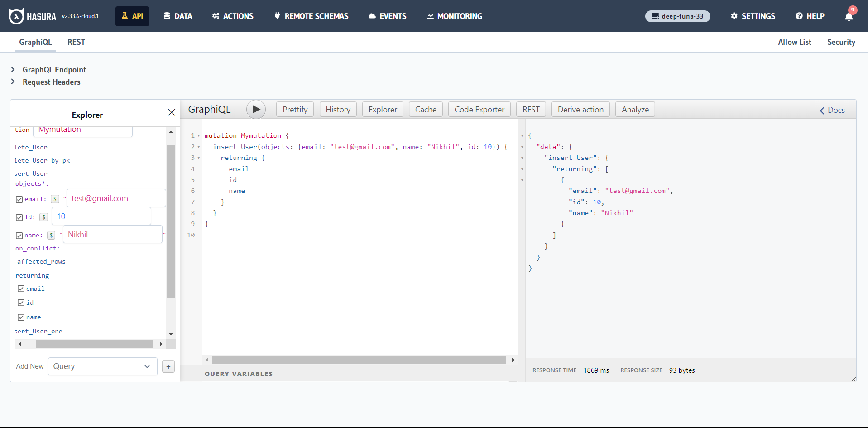Viewport: 868px width, 428px height.
Task: Click the email value input field
Action: (116, 198)
